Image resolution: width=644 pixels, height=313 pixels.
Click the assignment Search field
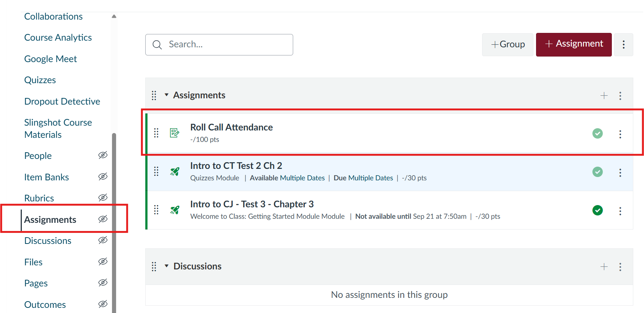(219, 45)
